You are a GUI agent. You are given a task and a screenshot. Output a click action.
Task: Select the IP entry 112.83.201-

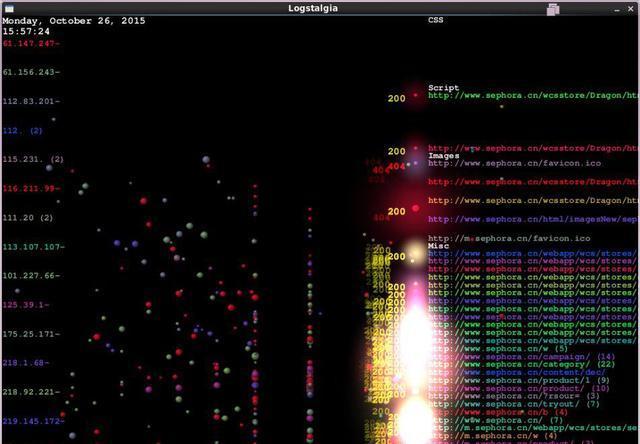click(31, 101)
